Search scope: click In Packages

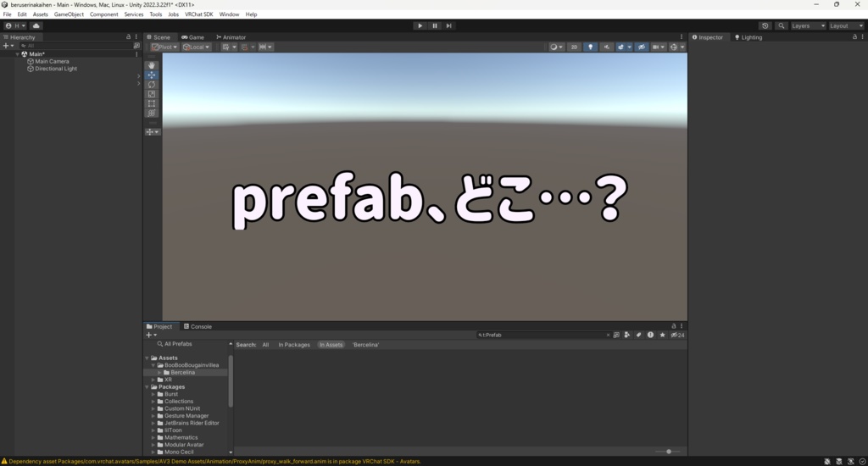tap(294, 345)
